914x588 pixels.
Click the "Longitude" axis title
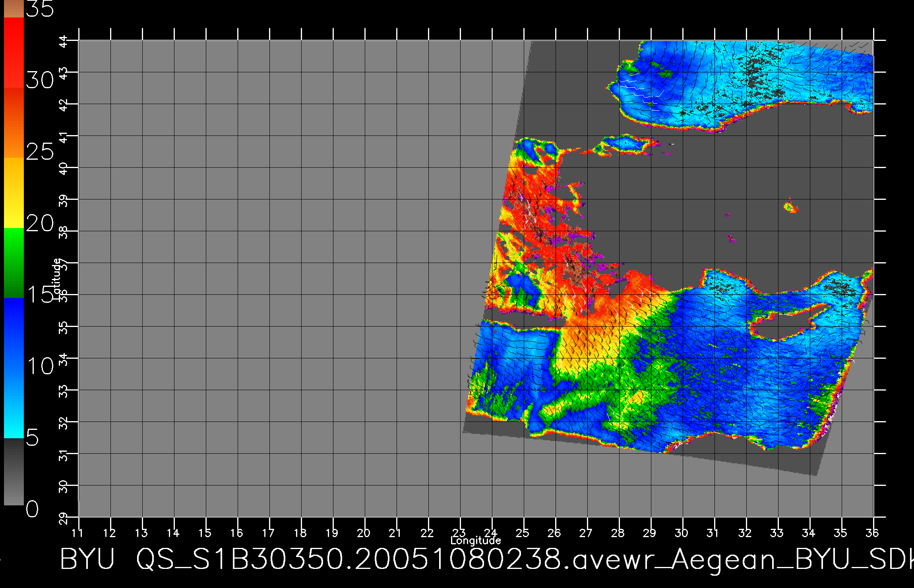tap(476, 541)
